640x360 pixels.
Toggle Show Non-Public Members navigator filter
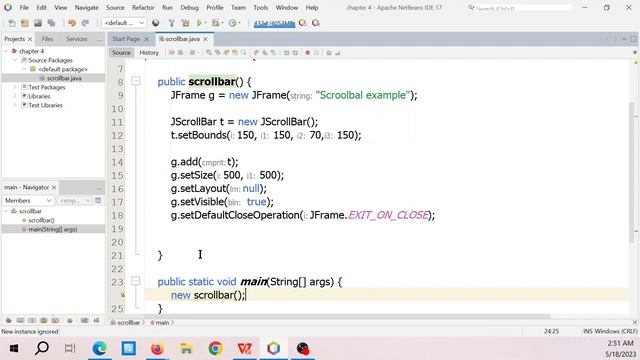[x=44, y=320]
